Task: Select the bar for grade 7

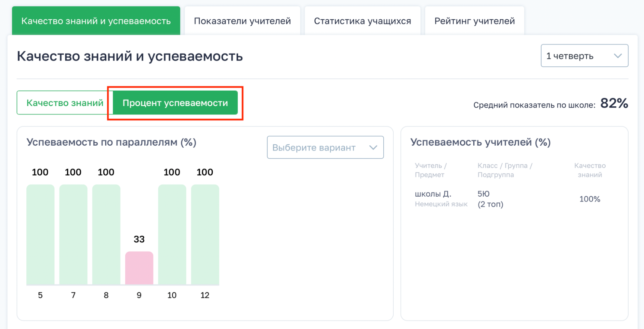Action: coord(73,235)
